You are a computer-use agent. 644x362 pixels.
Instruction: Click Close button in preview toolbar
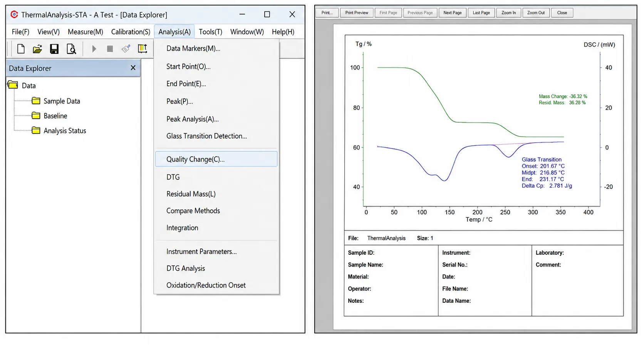[x=562, y=13]
